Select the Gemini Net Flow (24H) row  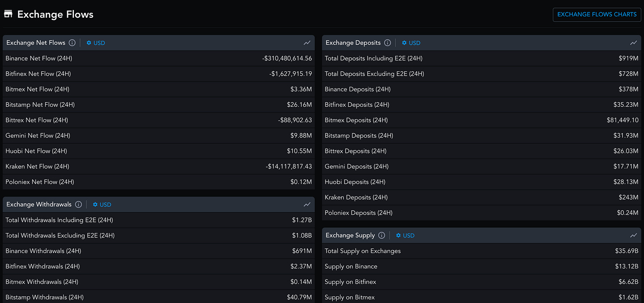coord(159,136)
